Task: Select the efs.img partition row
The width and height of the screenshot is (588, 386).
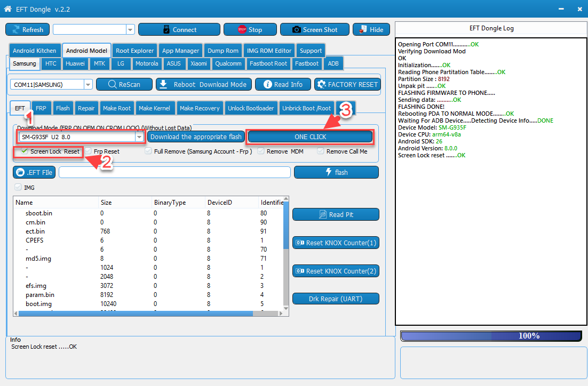Action: (149, 286)
